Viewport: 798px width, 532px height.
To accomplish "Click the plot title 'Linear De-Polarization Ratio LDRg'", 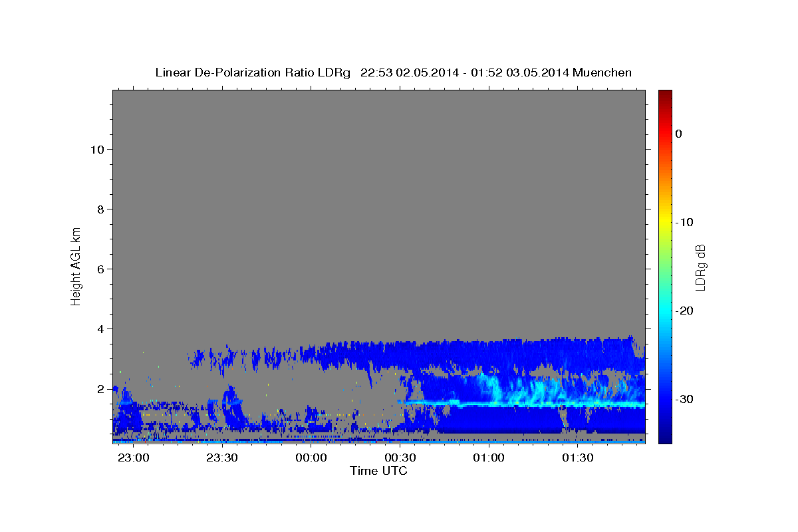I will 253,72.
